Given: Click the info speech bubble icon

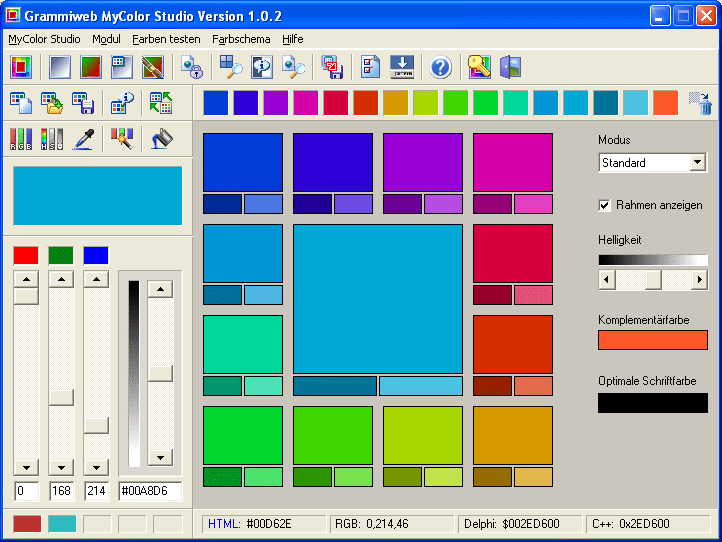Looking at the screenshot, I should (x=262, y=67).
